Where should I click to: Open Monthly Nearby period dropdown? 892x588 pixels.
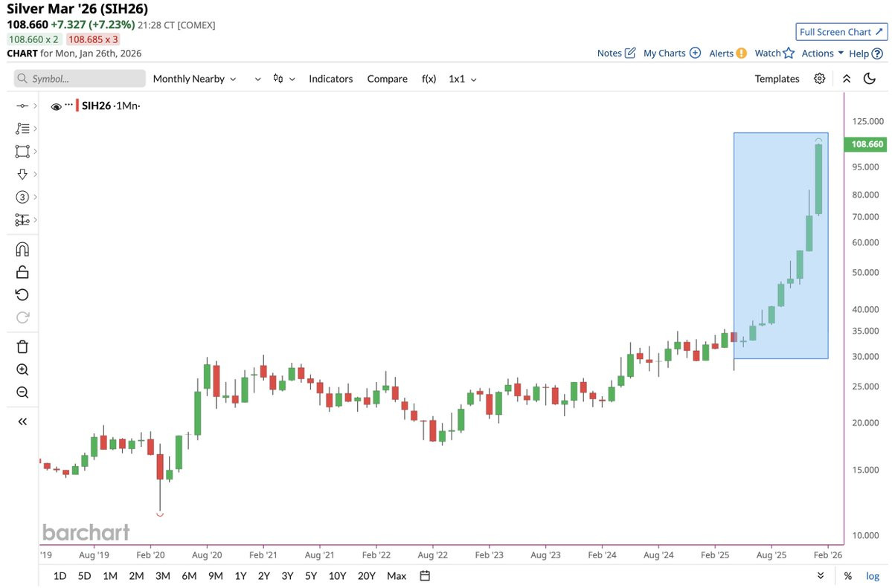click(x=194, y=79)
